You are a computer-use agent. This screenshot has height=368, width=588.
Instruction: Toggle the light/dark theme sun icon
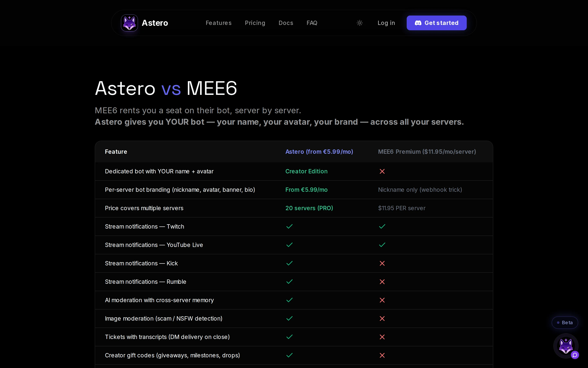[x=360, y=23]
